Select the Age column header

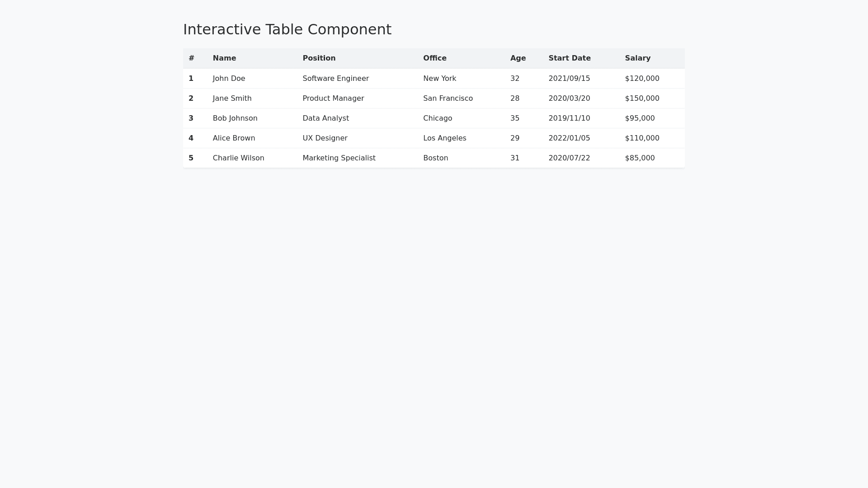(x=518, y=58)
